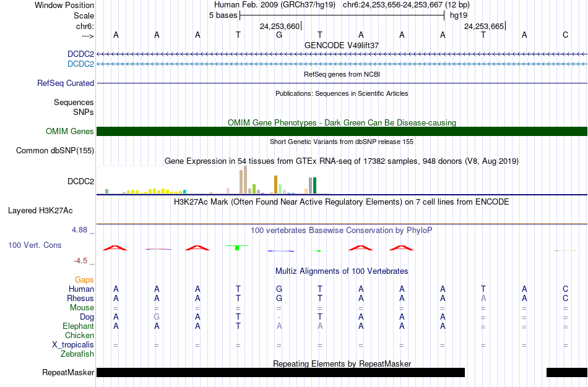Open the RefSeq genes from NCBI title

342,74
